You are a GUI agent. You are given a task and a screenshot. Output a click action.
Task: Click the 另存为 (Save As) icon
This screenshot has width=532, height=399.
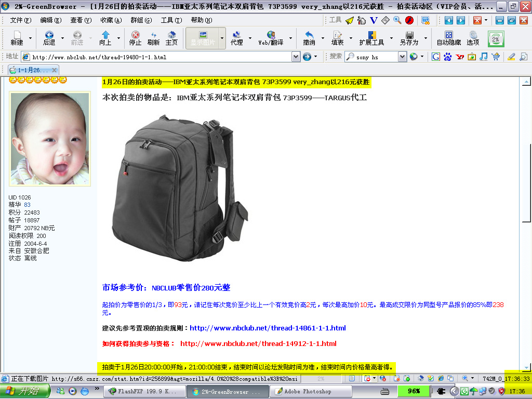[409, 38]
